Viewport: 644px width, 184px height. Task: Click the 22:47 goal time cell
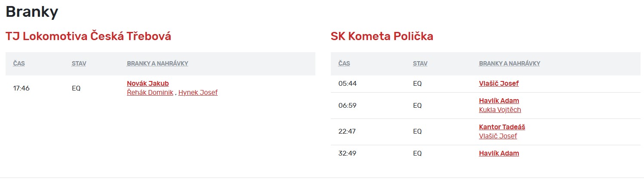tap(347, 131)
